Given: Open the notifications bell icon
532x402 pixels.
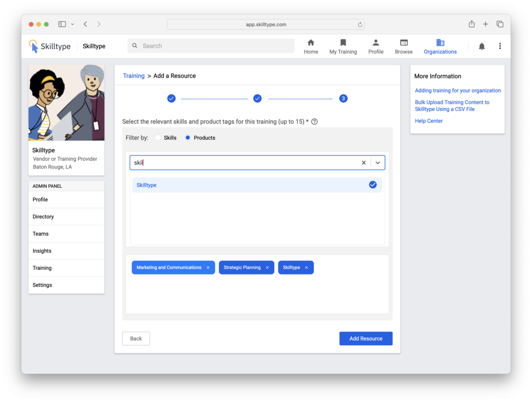Looking at the screenshot, I should [482, 46].
